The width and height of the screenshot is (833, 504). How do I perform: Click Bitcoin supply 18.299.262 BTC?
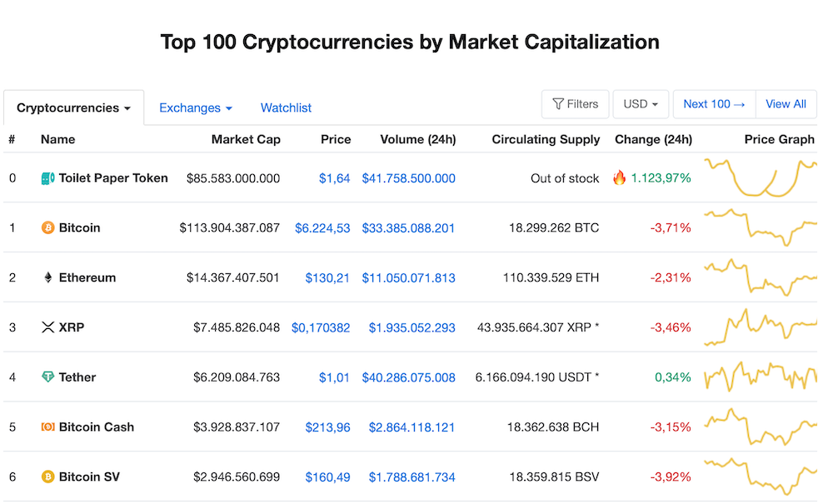pyautogui.click(x=554, y=227)
